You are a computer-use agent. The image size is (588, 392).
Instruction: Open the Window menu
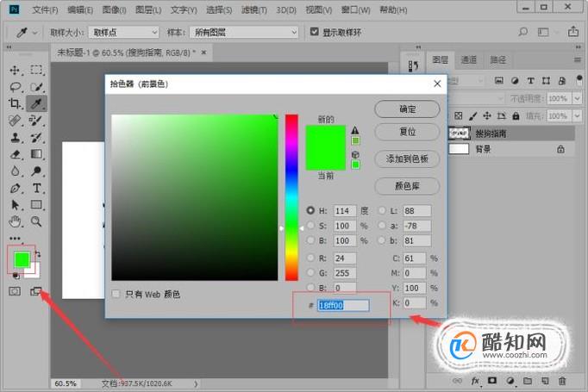pos(355,9)
